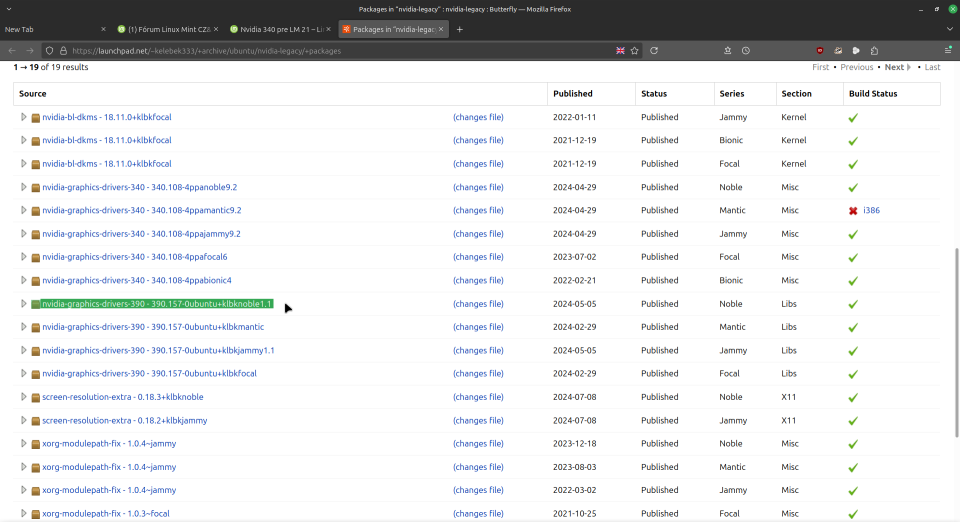The height and width of the screenshot is (522, 960).
Task: Open the i386 failed build link
Action: coord(871,211)
